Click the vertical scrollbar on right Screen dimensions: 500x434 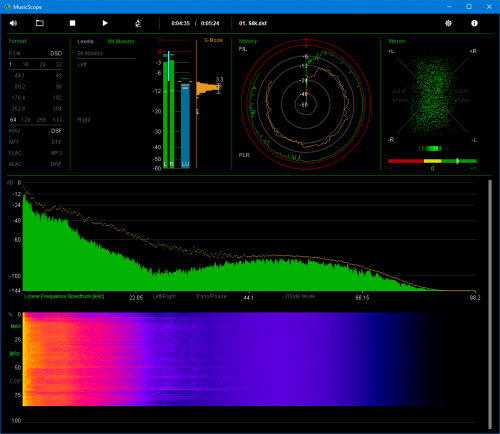tap(490, 304)
